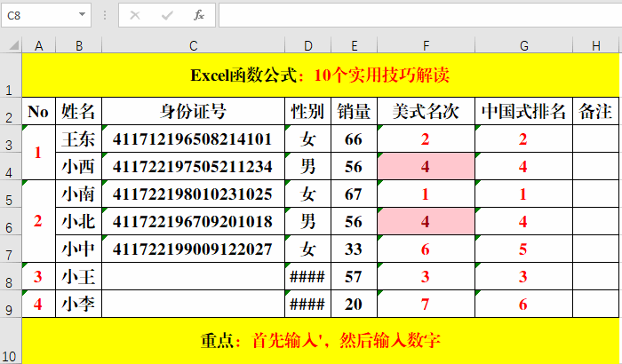
Task: Click the empty ID cell in 小王 row
Action: [193, 276]
